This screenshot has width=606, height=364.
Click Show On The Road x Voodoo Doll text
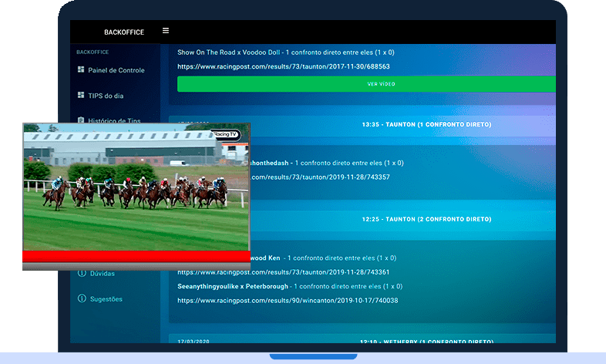coord(229,52)
